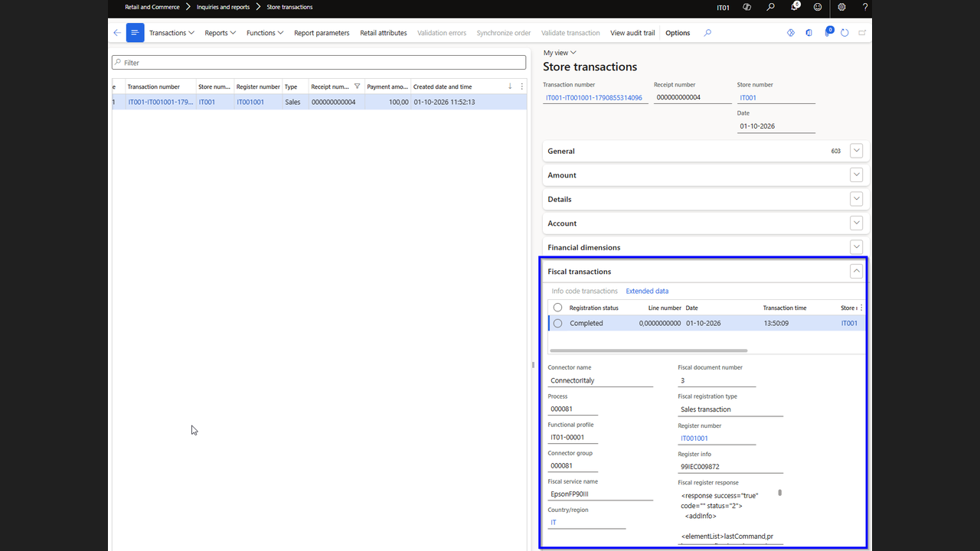Click the refresh icon in action pane
Screen dimensions: 980x551
tap(844, 33)
